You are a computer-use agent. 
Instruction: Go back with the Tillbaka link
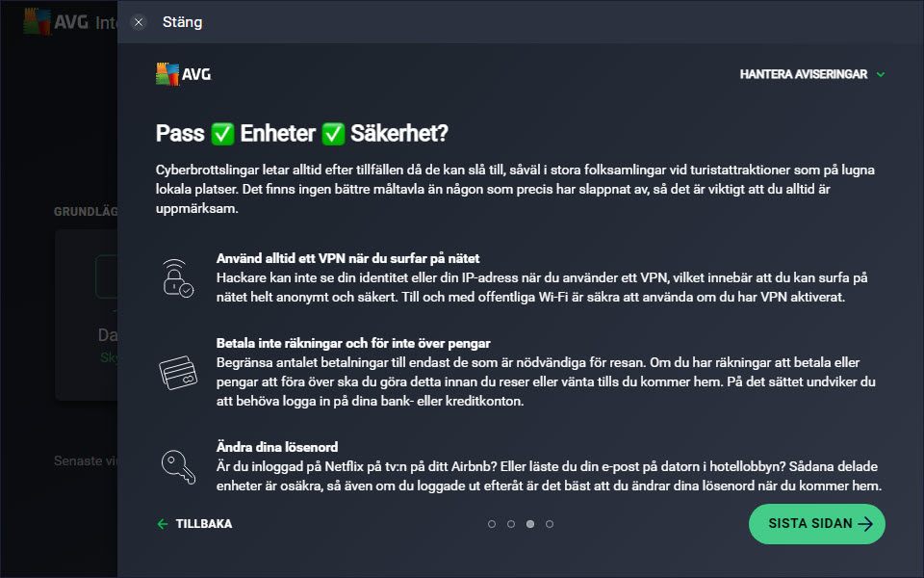(x=195, y=524)
